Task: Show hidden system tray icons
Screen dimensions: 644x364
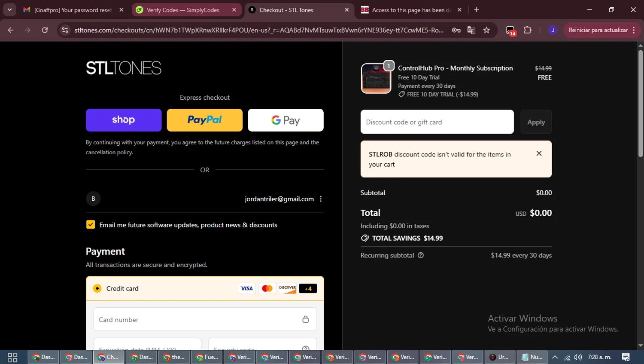Action: (x=555, y=357)
